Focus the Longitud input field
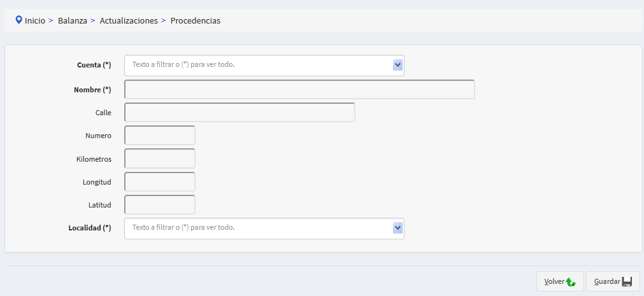Viewport: 644px width, 296px height. click(160, 182)
